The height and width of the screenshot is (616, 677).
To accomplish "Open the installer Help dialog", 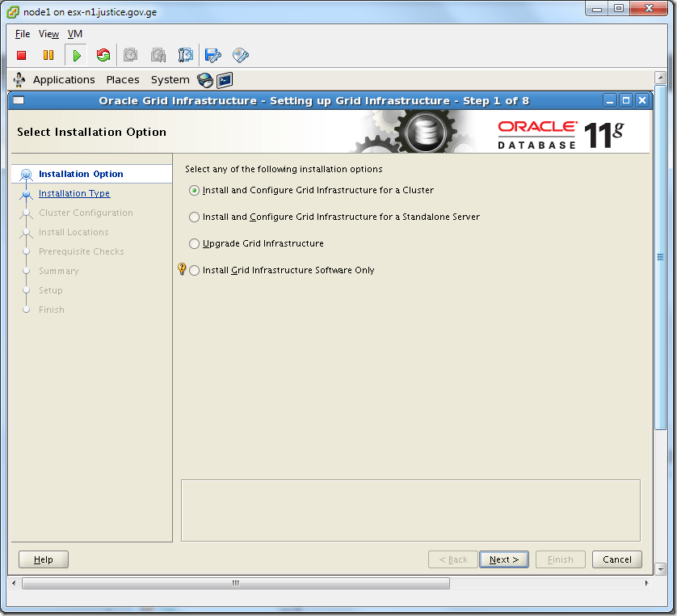I will coord(43,559).
